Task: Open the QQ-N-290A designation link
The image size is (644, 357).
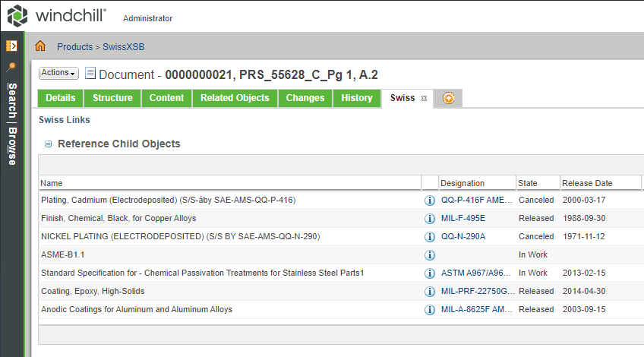Action: [463, 237]
